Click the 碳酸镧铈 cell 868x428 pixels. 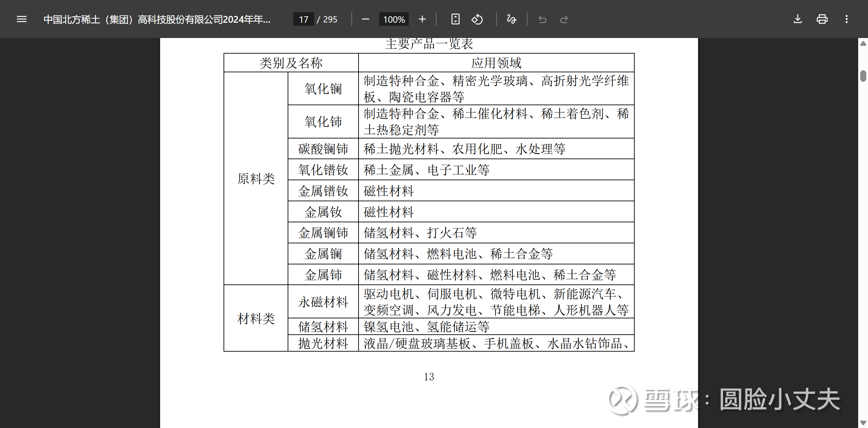[323, 149]
